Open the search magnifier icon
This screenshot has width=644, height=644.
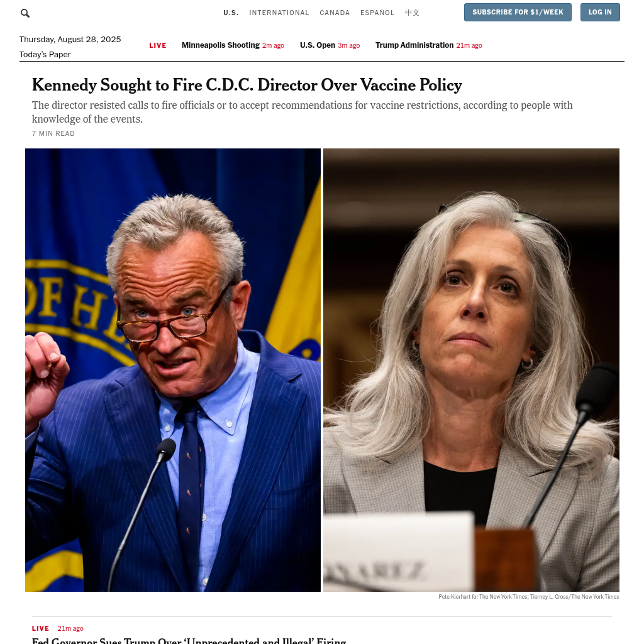coord(25,13)
